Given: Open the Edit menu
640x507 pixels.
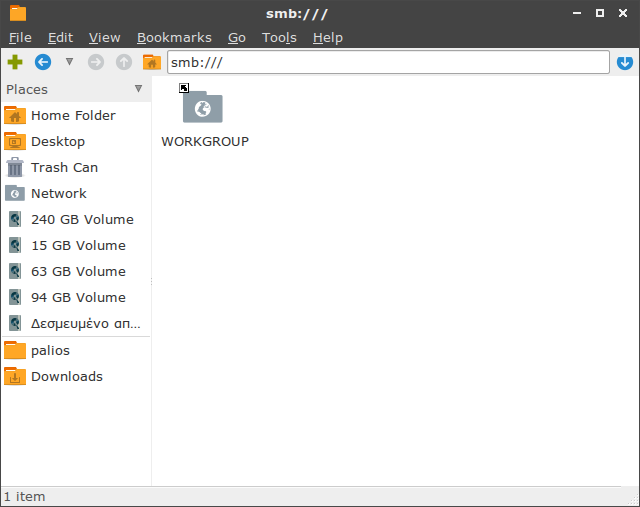Looking at the screenshot, I should (x=60, y=38).
